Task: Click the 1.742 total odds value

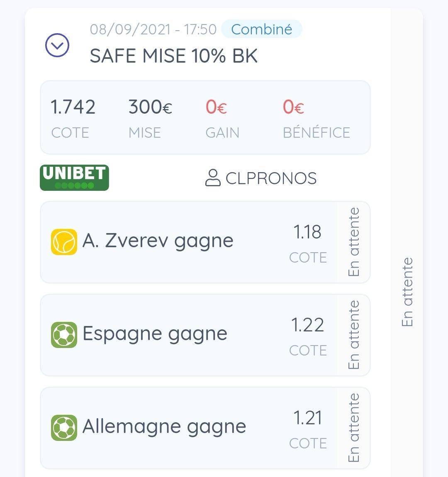Action: [73, 107]
